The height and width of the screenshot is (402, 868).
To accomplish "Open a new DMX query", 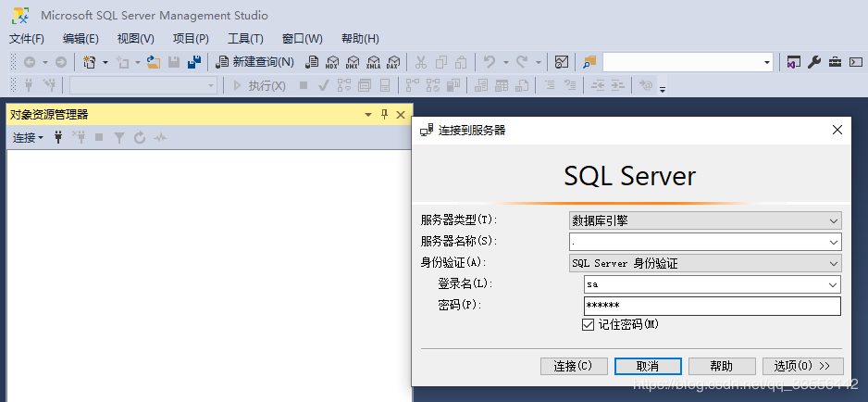I will (x=352, y=62).
